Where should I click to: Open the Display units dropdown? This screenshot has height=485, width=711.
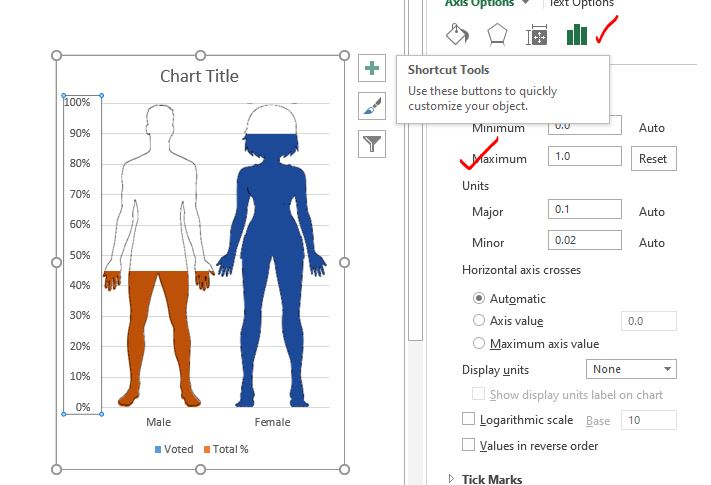click(631, 369)
